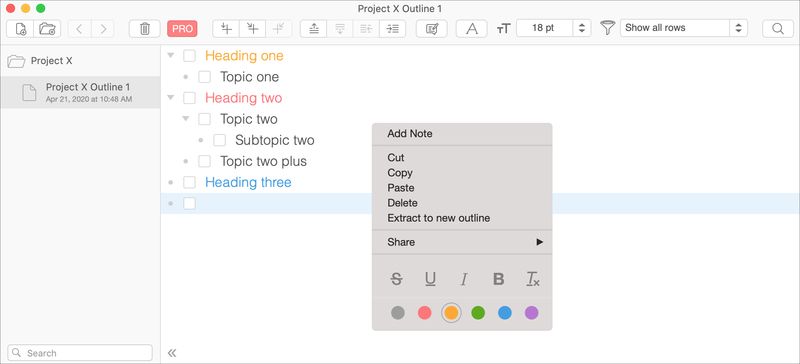Choose 'Paste' from context menu
The image size is (800, 364).
coord(462,188)
